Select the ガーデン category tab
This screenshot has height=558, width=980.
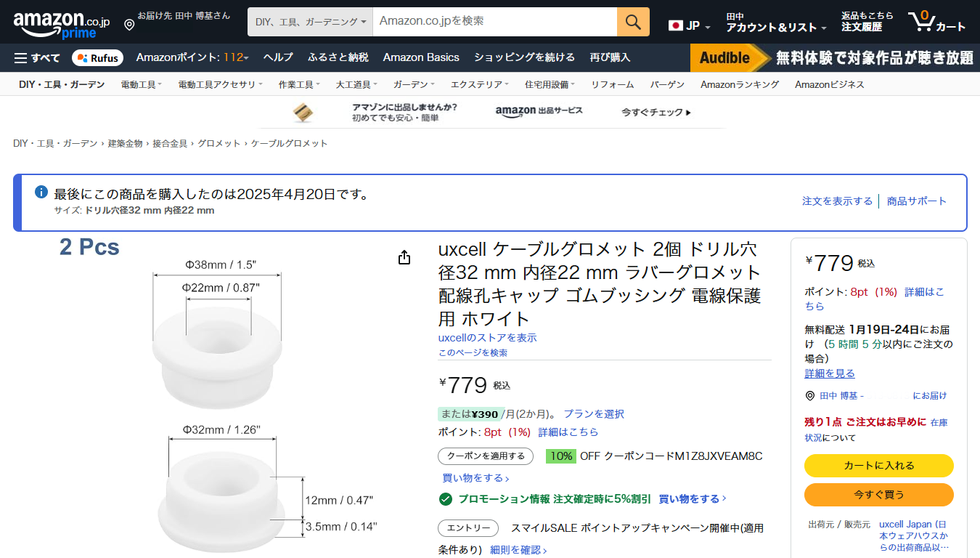click(x=414, y=84)
